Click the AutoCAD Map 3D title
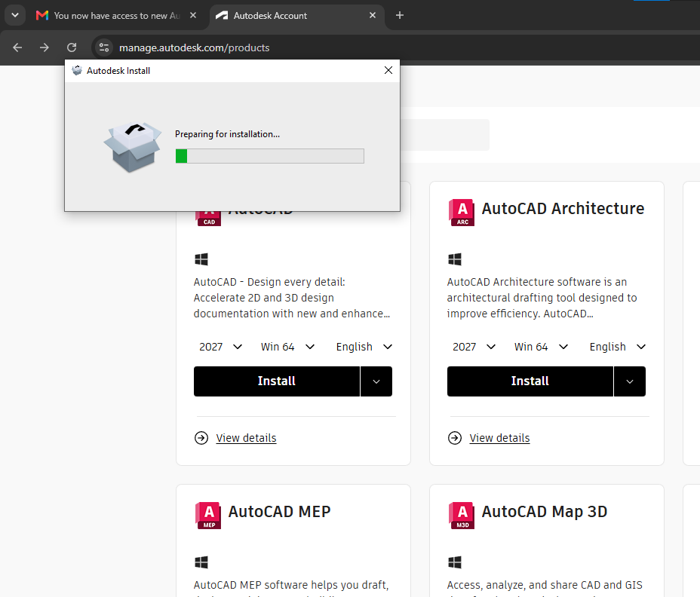The height and width of the screenshot is (597, 700). [x=545, y=512]
